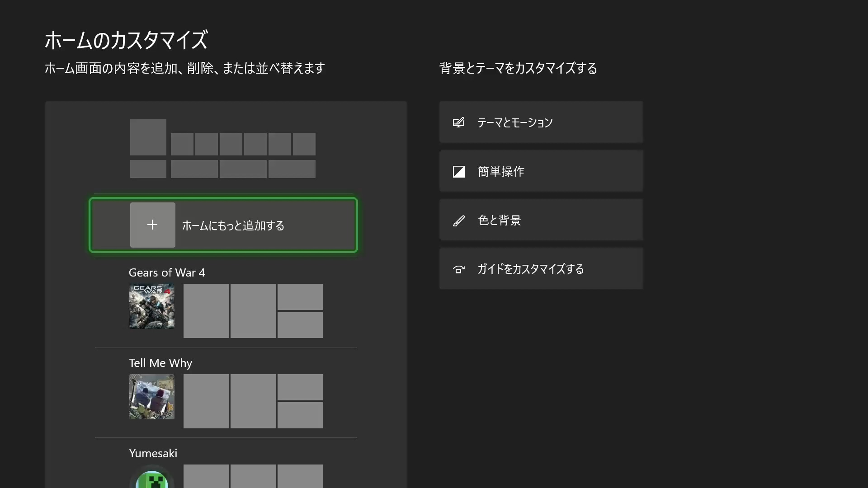Click small top-right tile in Tell Me Why row
This screenshot has width=868, height=488.
click(300, 387)
